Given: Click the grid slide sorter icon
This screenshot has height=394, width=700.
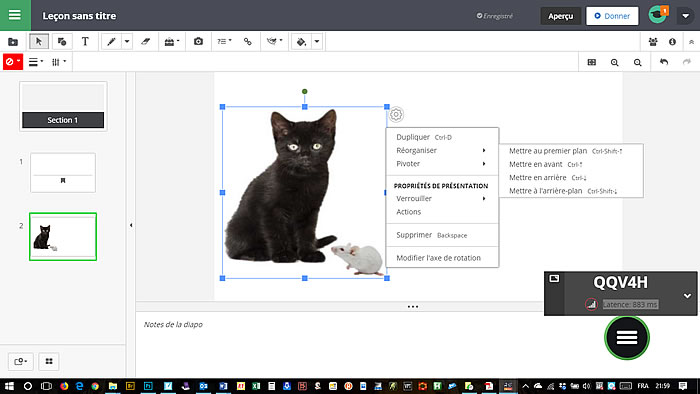Looking at the screenshot, I should pos(49,361).
